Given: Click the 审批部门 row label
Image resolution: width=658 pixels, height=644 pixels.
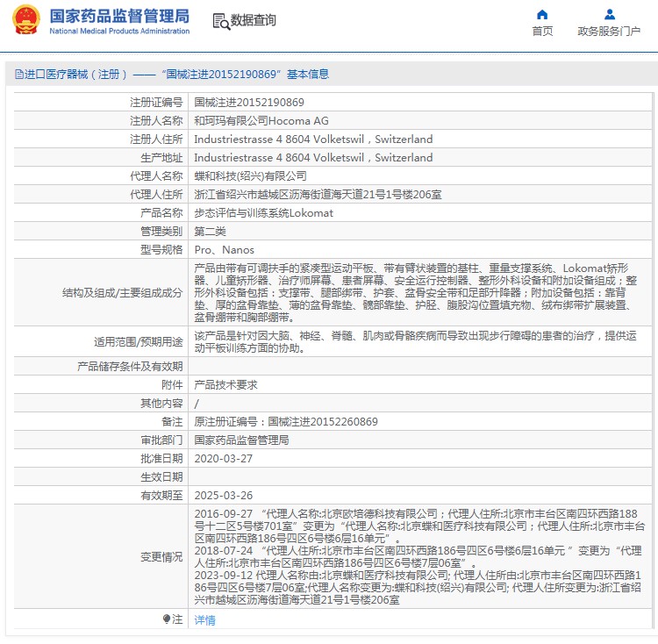Looking at the screenshot, I should click(x=161, y=440).
